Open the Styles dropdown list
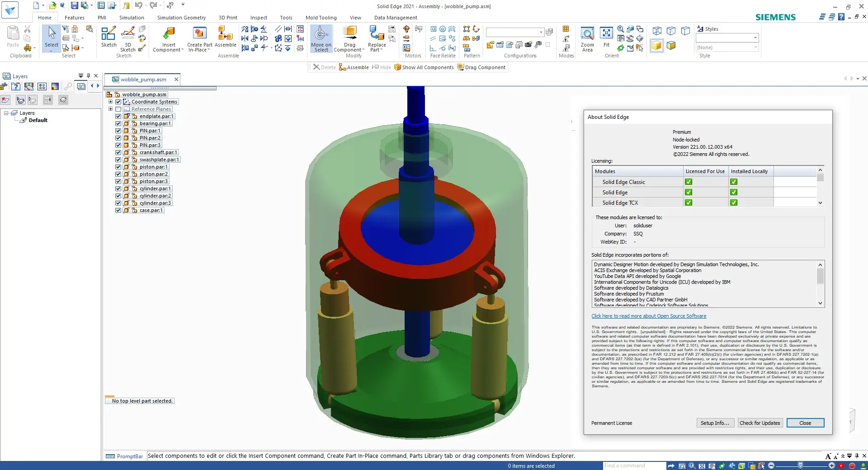The width and height of the screenshot is (868, 470). click(x=755, y=38)
